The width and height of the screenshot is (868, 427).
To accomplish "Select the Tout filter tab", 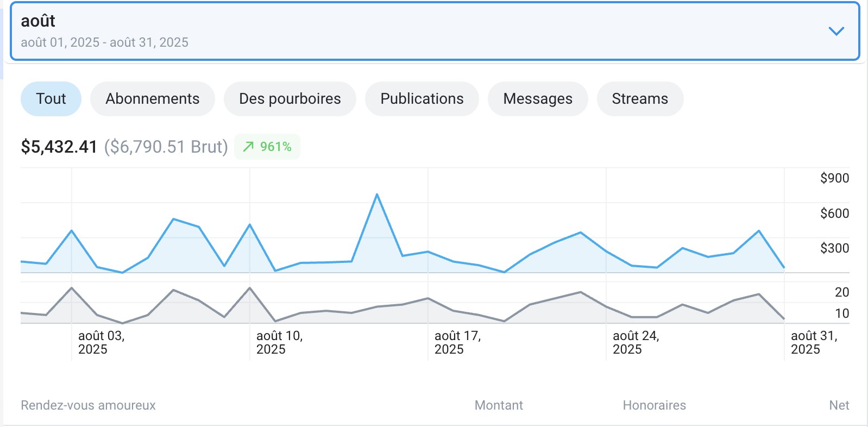I will (x=51, y=99).
